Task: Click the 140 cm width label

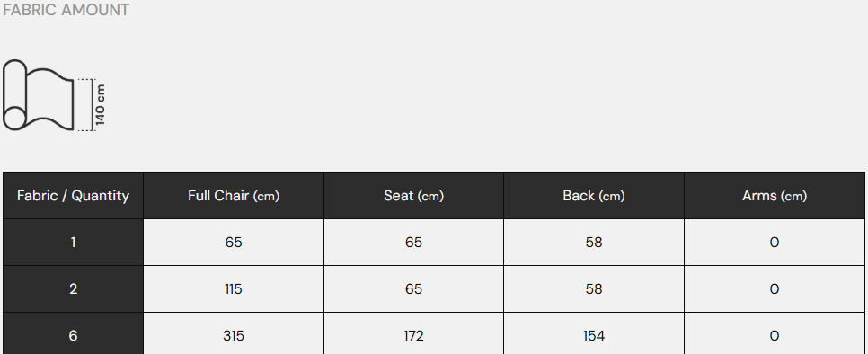Action: (x=101, y=104)
